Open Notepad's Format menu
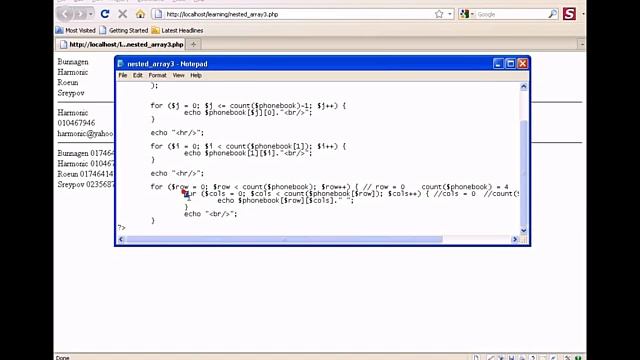Screen dimensions: 640x360 click(158, 76)
